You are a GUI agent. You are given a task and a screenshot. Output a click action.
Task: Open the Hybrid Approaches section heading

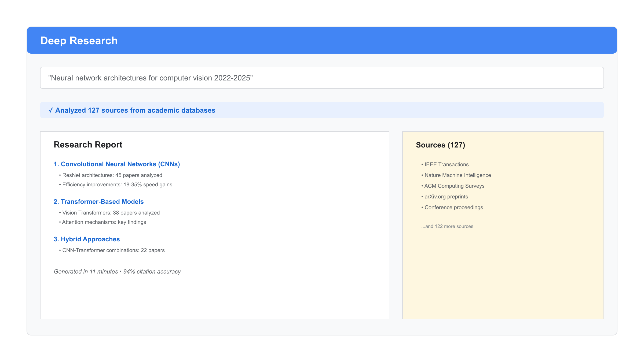pos(87,239)
